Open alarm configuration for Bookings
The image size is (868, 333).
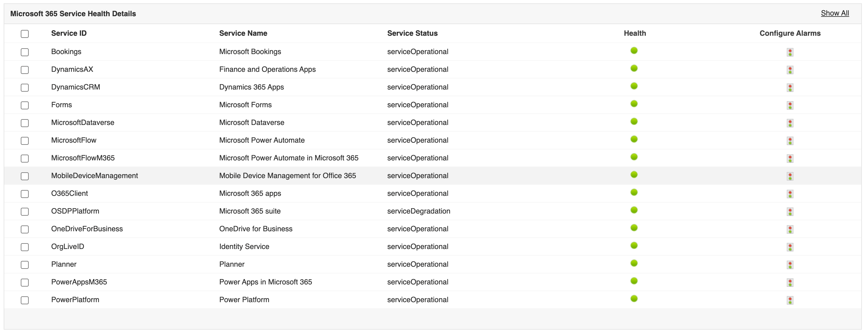coord(790,52)
